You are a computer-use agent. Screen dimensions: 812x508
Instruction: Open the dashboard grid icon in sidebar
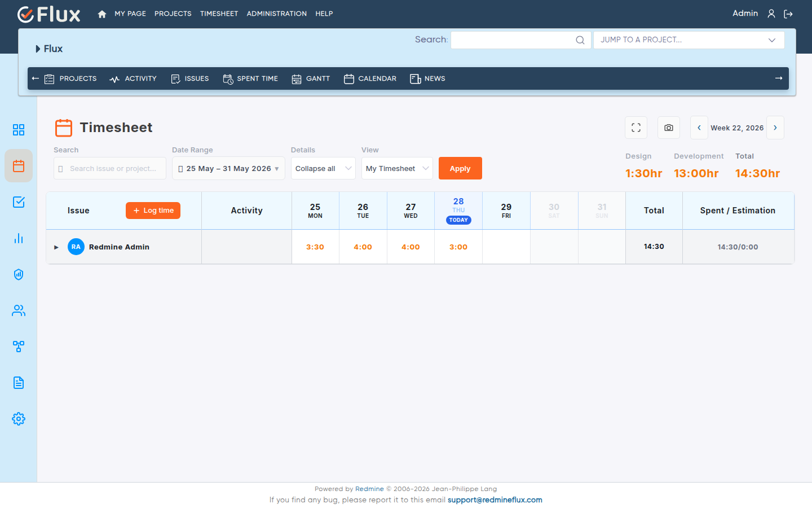coord(19,130)
